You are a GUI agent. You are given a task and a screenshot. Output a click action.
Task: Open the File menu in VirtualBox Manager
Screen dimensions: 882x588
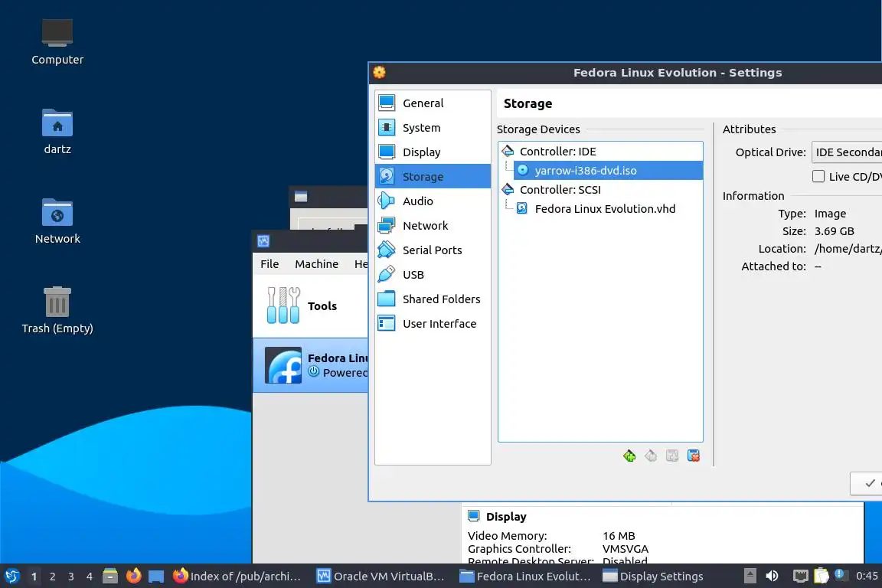269,264
